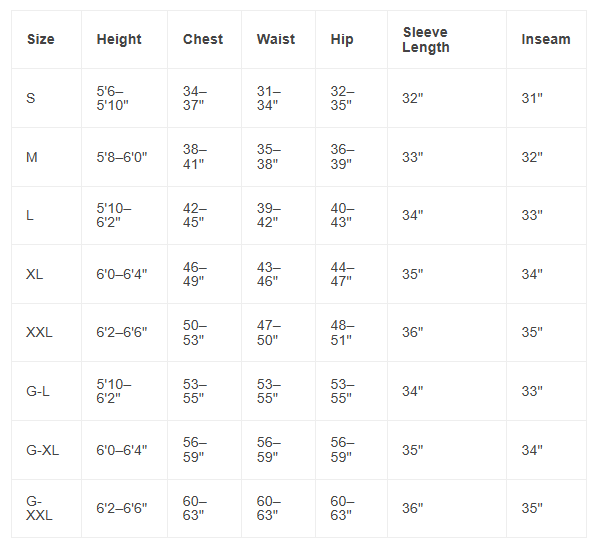Select the Hip column header

[x=342, y=39]
